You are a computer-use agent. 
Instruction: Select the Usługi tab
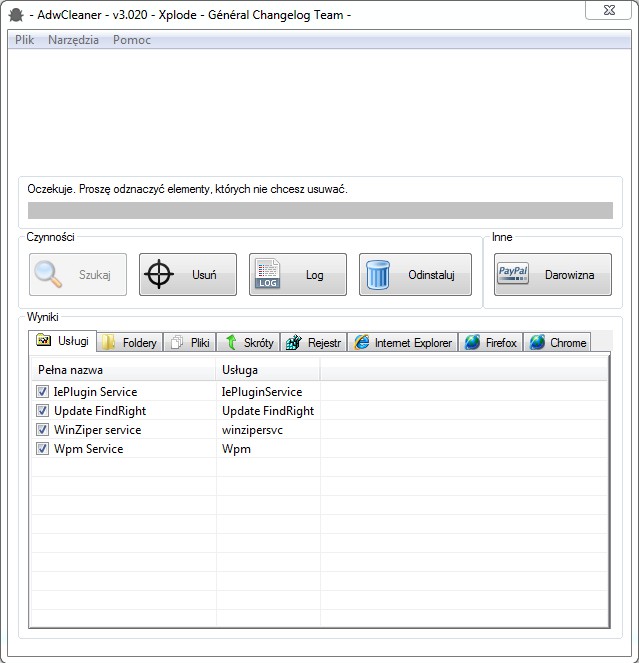pos(63,341)
